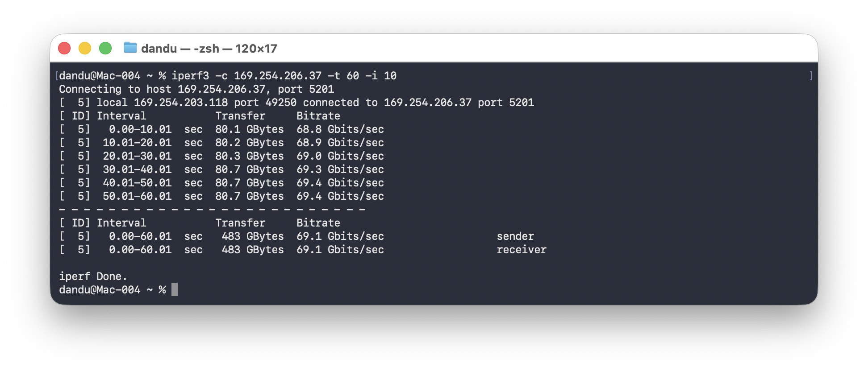Screen dimensions: 868x371
Task: Click the folder proxy icon in title bar
Action: pos(130,48)
